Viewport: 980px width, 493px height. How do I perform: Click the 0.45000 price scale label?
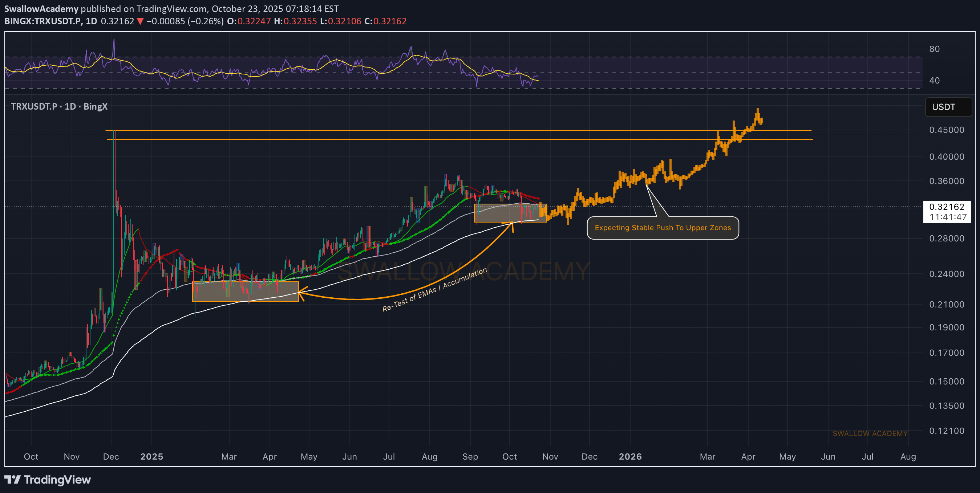click(947, 130)
